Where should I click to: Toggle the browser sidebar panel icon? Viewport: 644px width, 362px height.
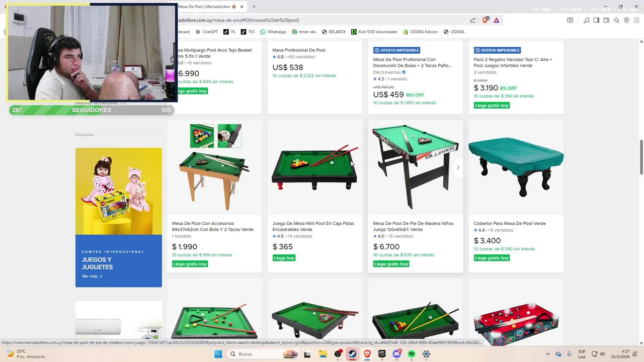click(x=596, y=20)
